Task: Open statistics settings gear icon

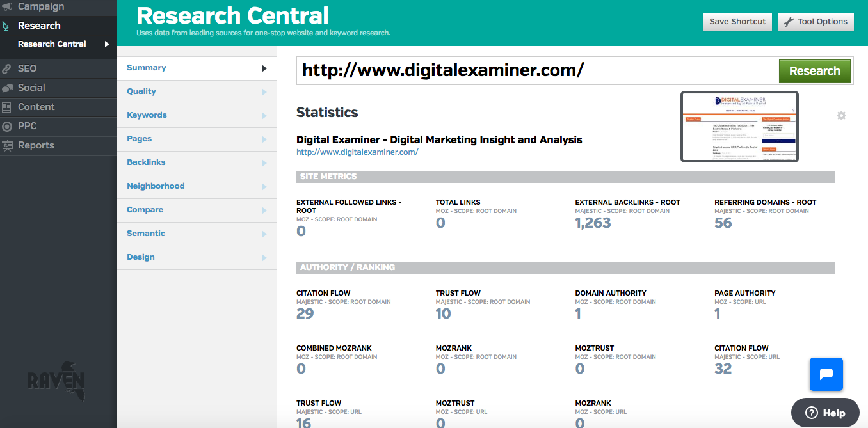Action: coord(841,116)
